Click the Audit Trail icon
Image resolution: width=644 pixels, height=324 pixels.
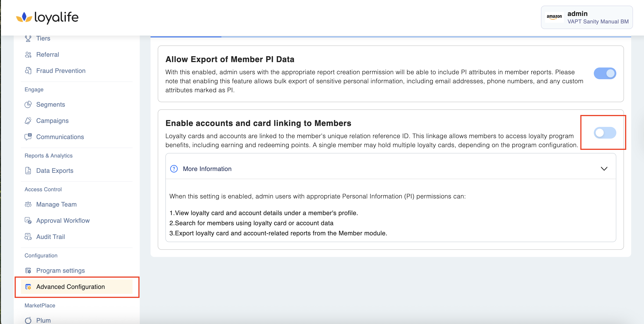(28, 237)
